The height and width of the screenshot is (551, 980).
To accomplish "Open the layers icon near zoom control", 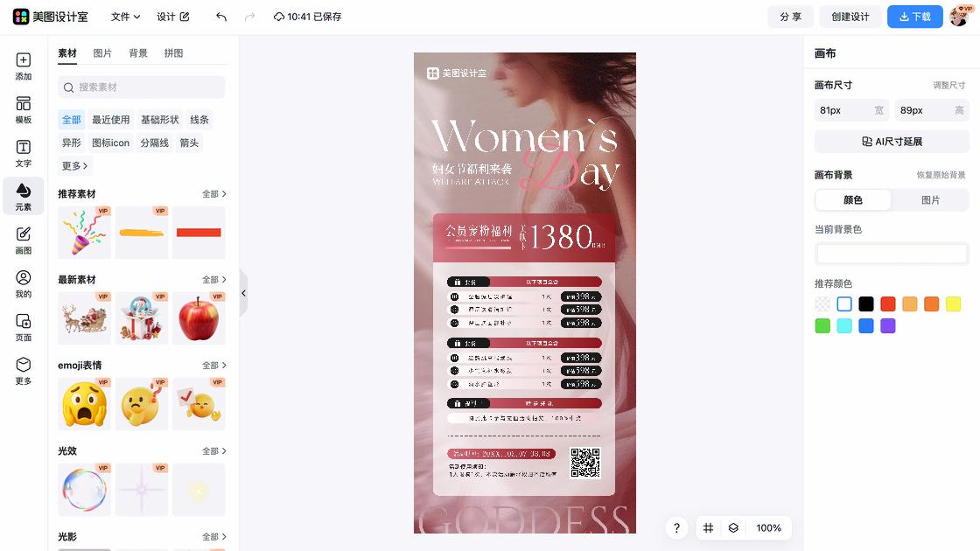I will pyautogui.click(x=733, y=528).
